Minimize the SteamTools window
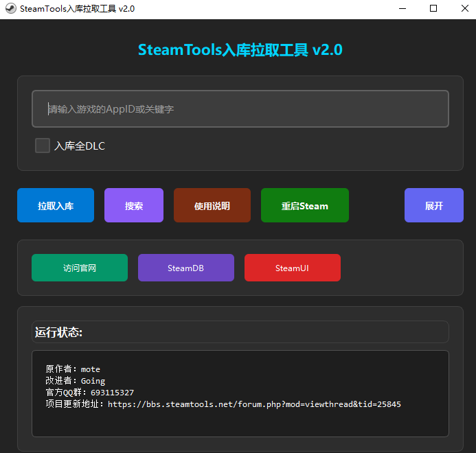 click(403, 8)
